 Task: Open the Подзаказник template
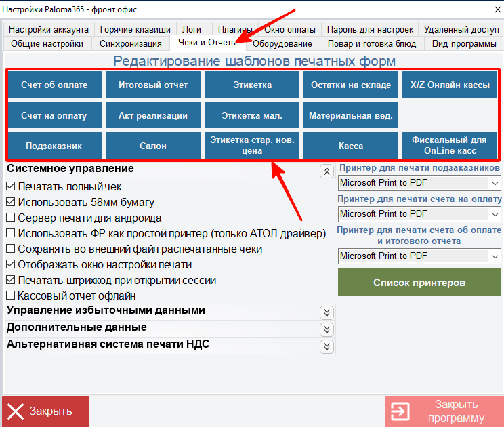[54, 145]
